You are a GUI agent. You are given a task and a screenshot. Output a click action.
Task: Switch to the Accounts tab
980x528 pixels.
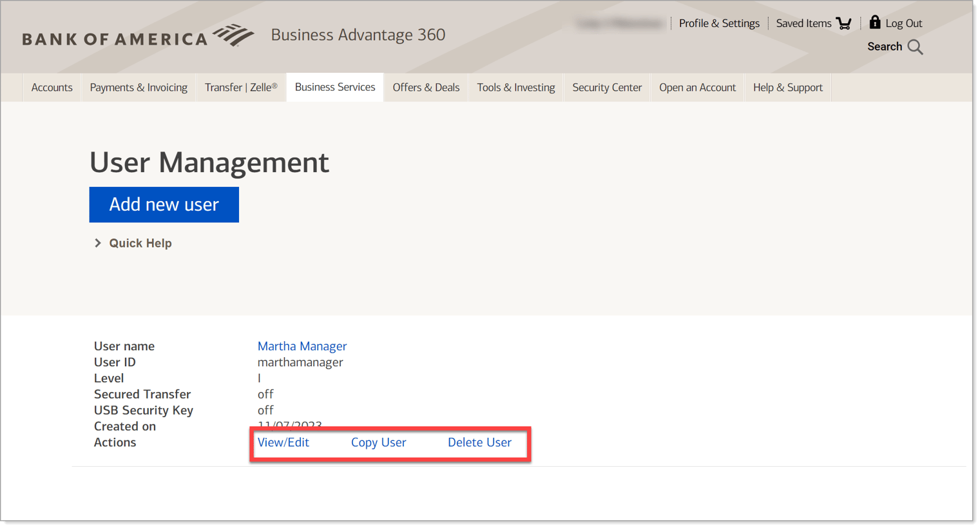52,87
